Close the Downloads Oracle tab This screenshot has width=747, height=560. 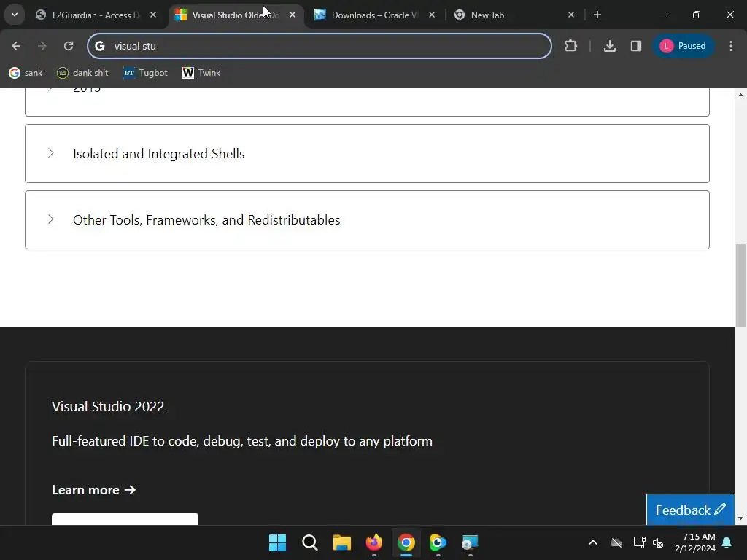click(x=432, y=15)
